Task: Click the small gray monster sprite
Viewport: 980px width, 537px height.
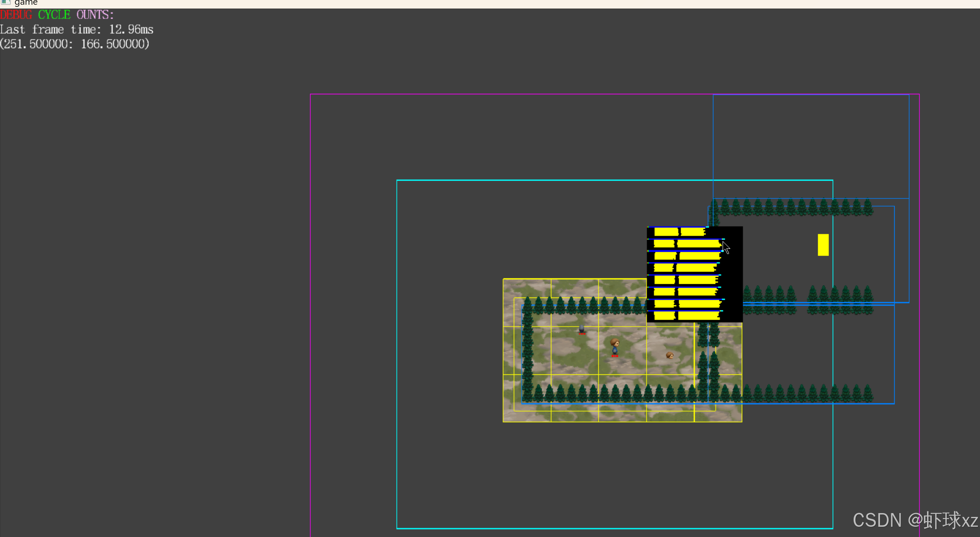Action: tap(581, 329)
